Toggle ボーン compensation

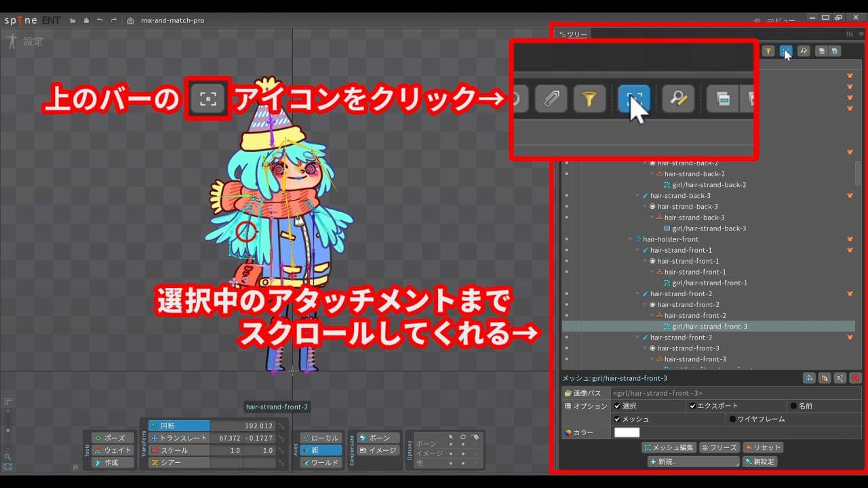coord(378,438)
